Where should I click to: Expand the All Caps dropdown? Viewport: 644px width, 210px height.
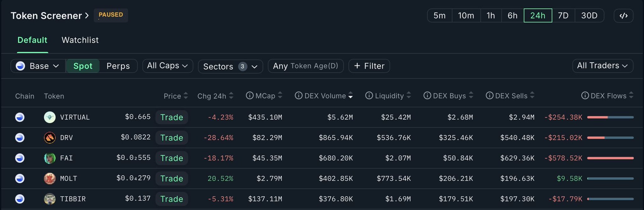click(167, 65)
